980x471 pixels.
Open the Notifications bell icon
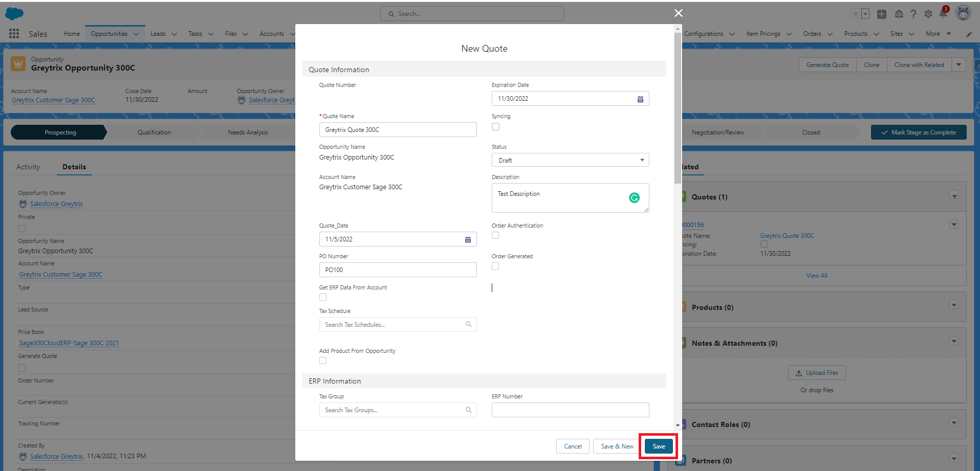[x=943, y=13]
